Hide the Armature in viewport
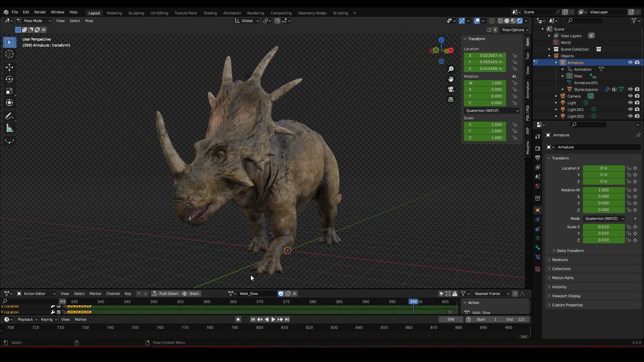644x362 pixels. 630,63
